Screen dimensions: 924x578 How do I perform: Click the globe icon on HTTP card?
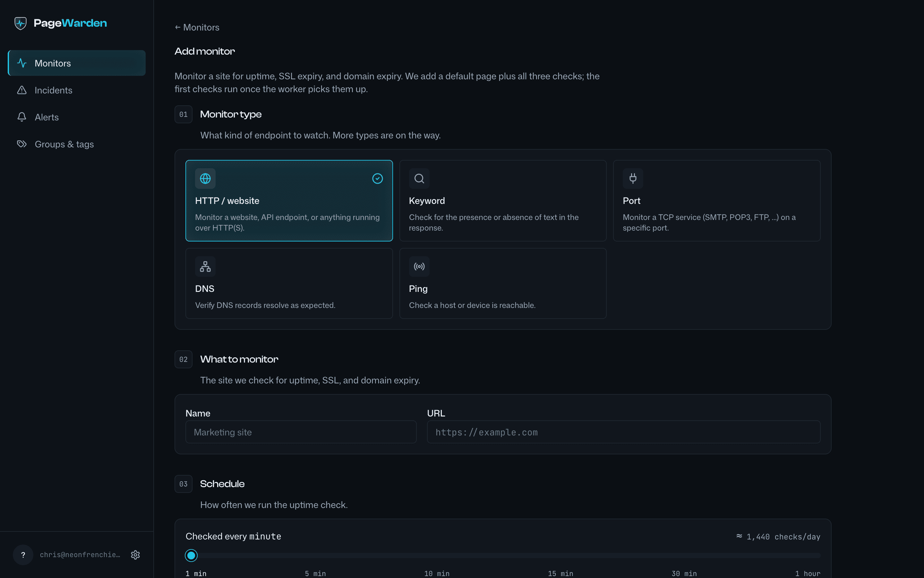(x=205, y=179)
